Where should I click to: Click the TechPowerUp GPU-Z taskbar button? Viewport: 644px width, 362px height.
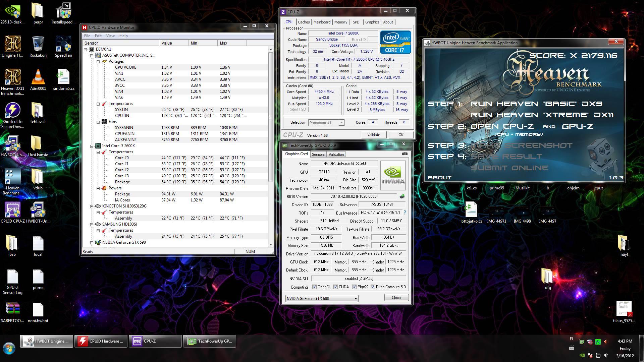pos(210,341)
